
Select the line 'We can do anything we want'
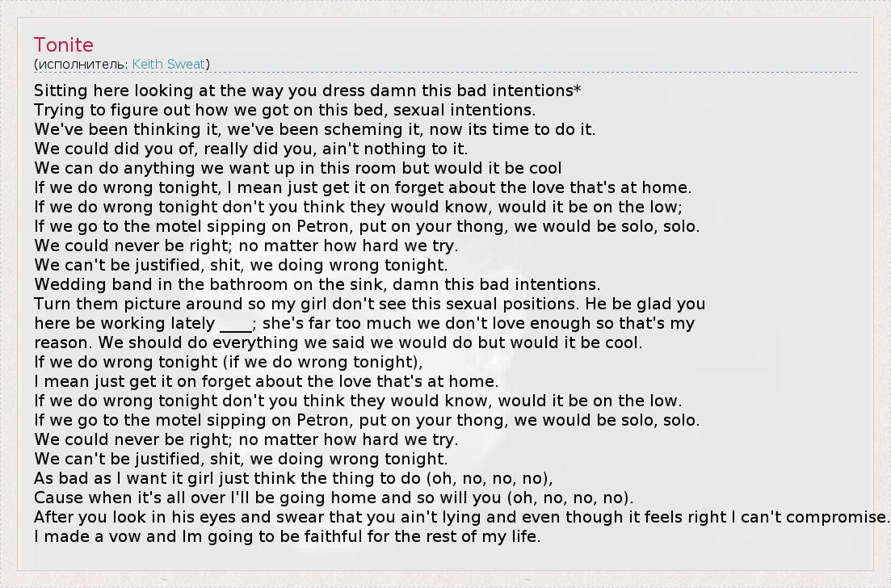(x=297, y=168)
